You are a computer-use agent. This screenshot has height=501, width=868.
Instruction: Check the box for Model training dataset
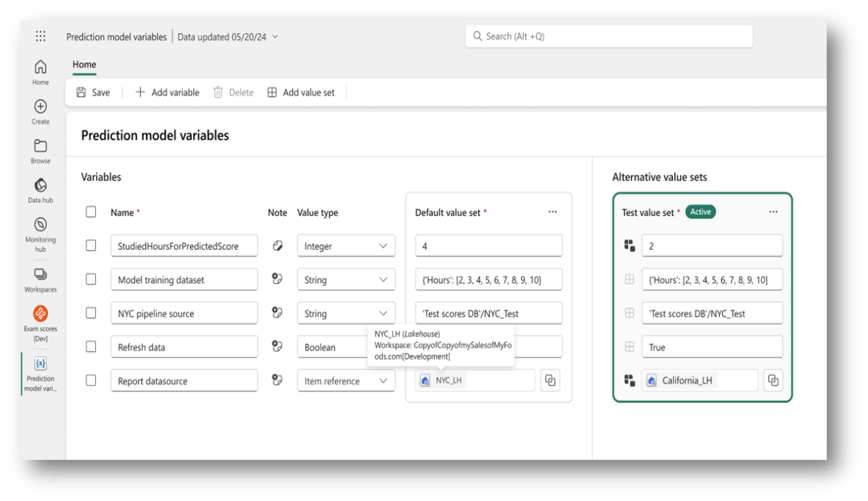coord(91,279)
